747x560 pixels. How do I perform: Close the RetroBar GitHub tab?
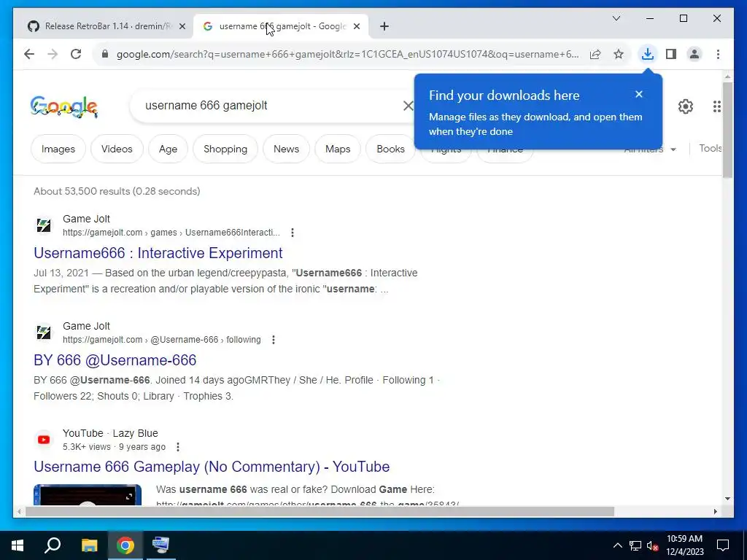[x=182, y=27]
